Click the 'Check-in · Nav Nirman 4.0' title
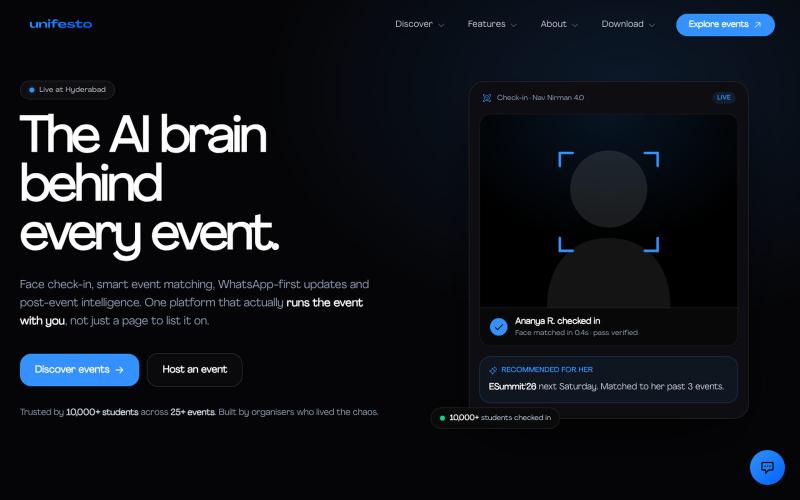The image size is (800, 500). [540, 97]
